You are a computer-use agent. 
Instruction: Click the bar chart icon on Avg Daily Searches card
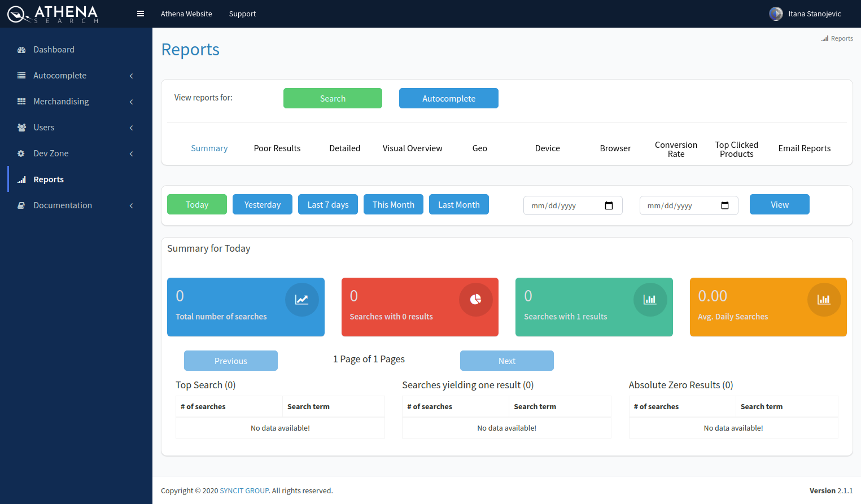point(824,300)
